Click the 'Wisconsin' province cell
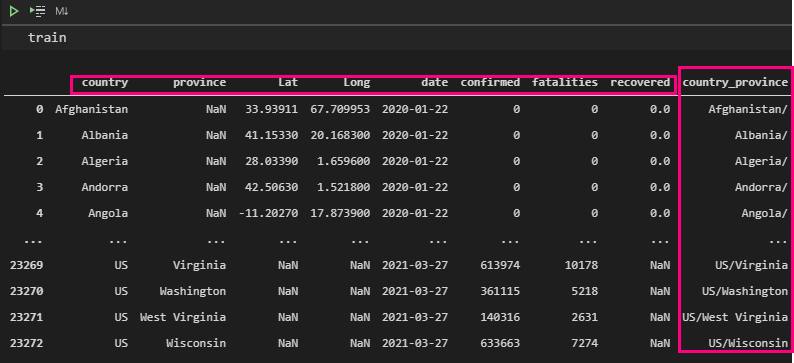794x363 pixels. [196, 343]
